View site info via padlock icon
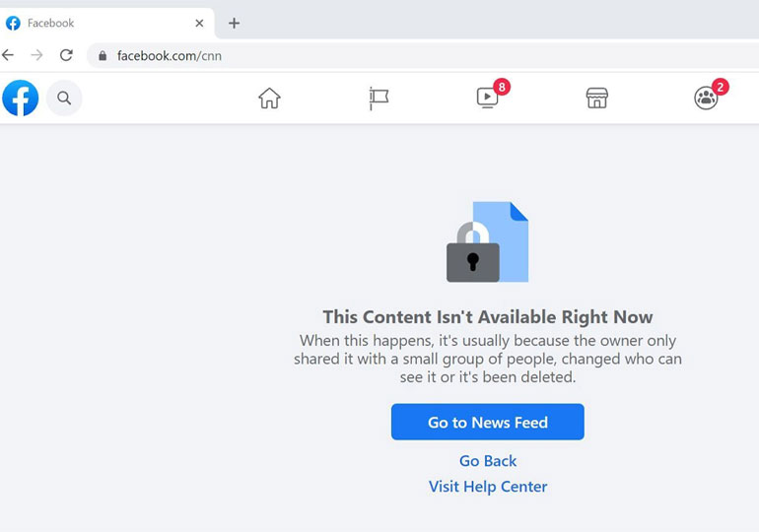The image size is (759, 532). 102,56
